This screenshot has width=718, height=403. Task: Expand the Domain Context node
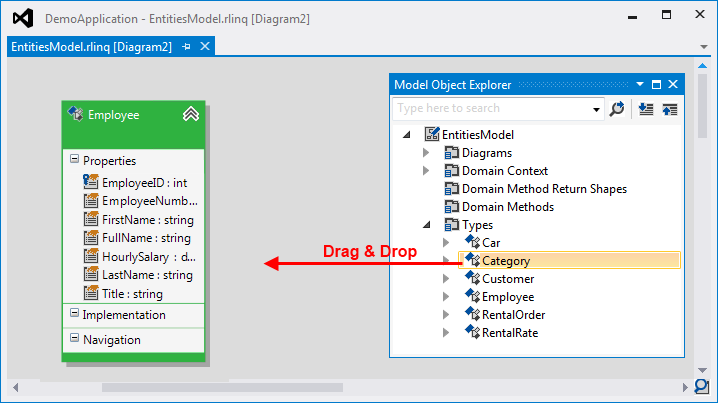(426, 170)
